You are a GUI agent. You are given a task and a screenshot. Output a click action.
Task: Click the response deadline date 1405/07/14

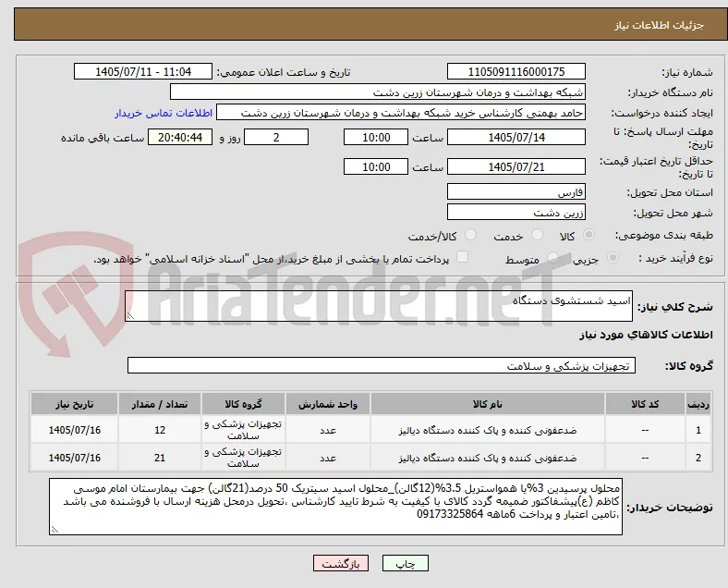(516, 137)
